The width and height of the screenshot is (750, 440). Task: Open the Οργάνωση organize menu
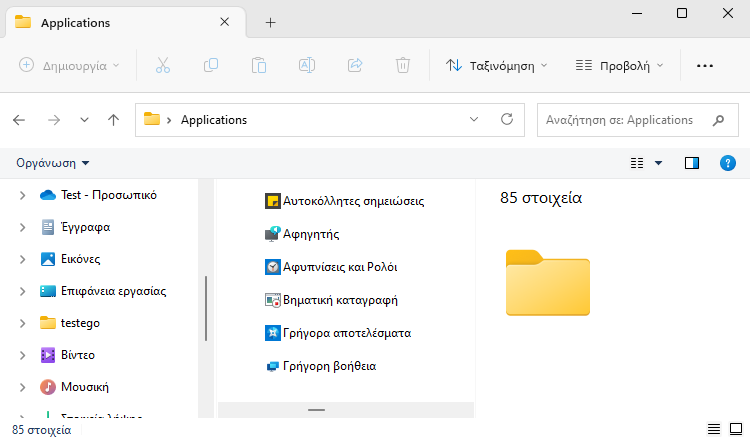coord(53,163)
